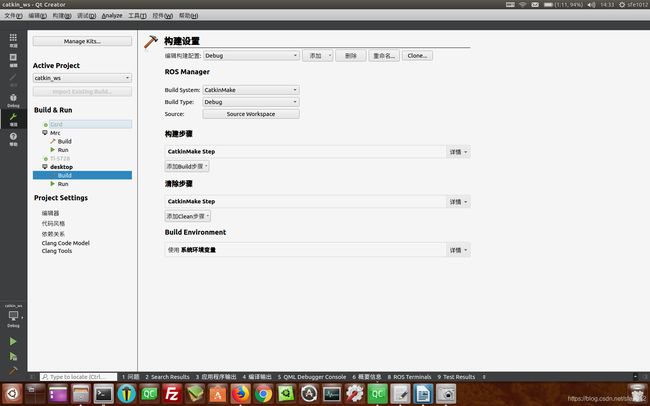Click the Type to locate search field
Viewport: 650px width, 406px height.
click(79, 377)
